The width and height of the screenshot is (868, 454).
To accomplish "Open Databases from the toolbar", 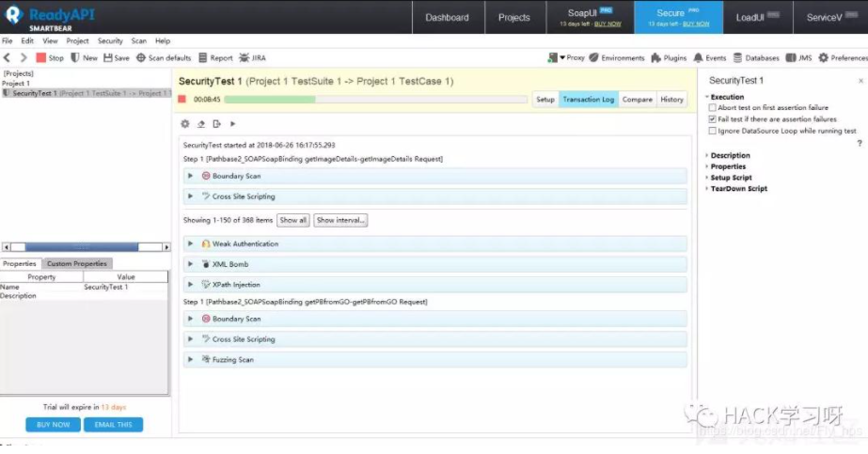I will [x=756, y=57].
